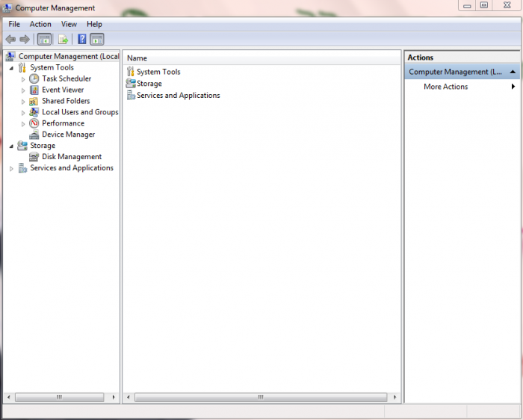Click the Disk Management icon
Screen dimensions: 523x420
pos(34,156)
